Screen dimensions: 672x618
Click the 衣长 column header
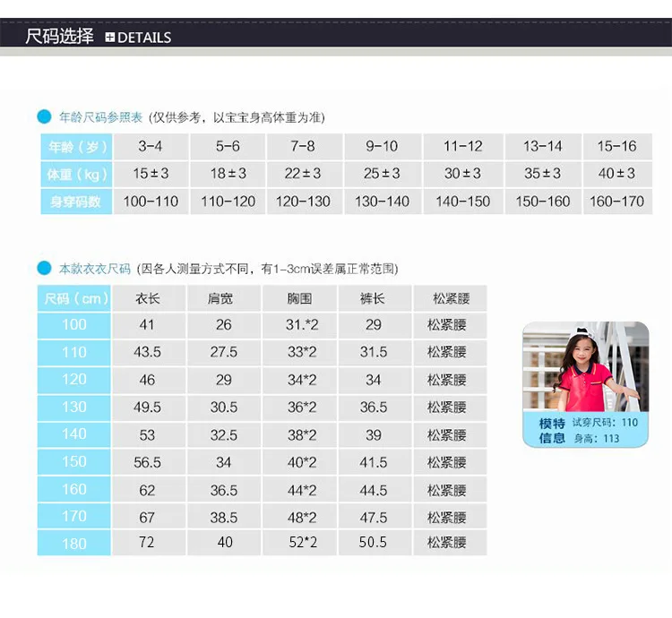click(x=149, y=298)
